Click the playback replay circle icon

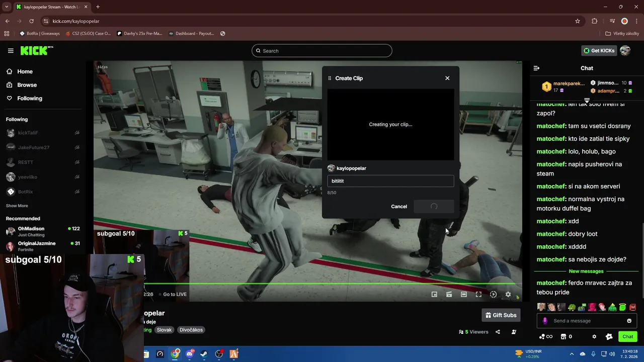click(493, 294)
